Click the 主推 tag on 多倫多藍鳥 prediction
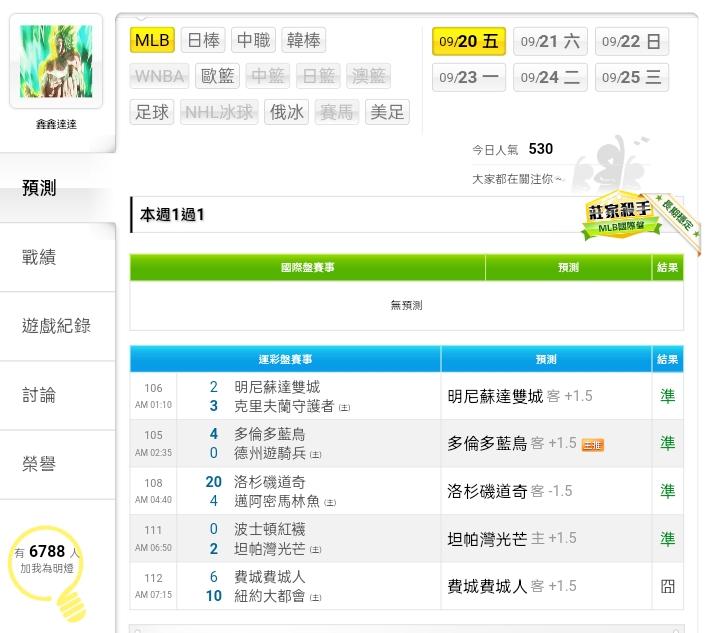This screenshot has height=633, width=720. pyautogui.click(x=592, y=445)
